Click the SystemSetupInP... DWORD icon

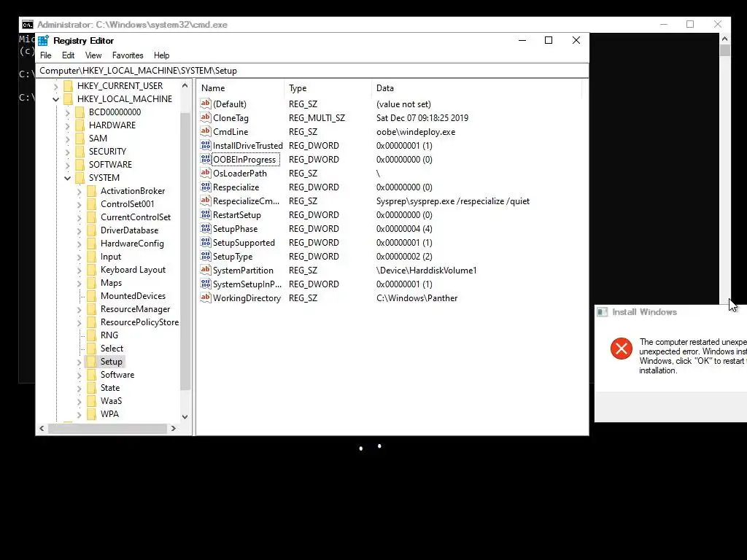pyautogui.click(x=205, y=284)
